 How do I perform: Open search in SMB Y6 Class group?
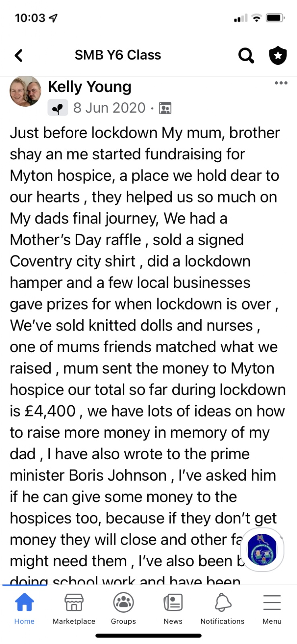coord(246,56)
